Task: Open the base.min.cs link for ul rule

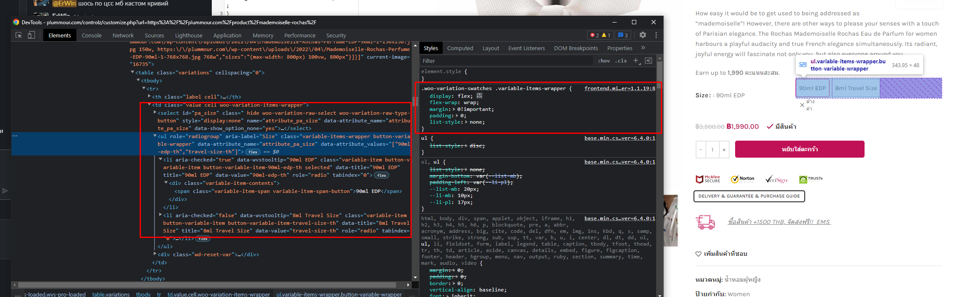Action: 620,138
